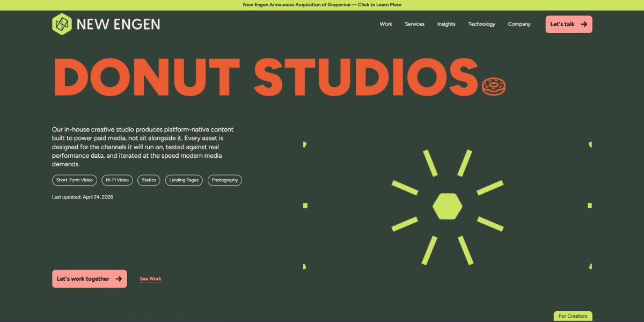Open the Grapevine acquisition announcement banner
The image size is (644, 322).
(322, 5)
